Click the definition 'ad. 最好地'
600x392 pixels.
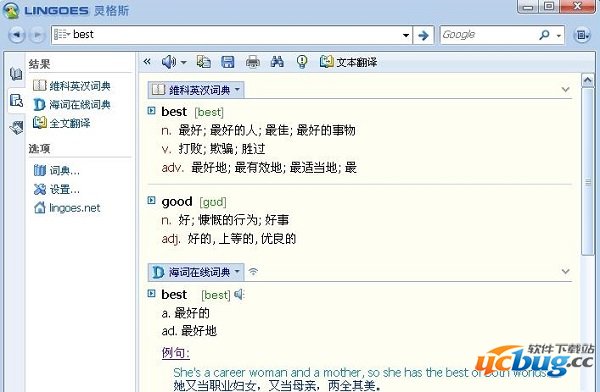(189, 330)
